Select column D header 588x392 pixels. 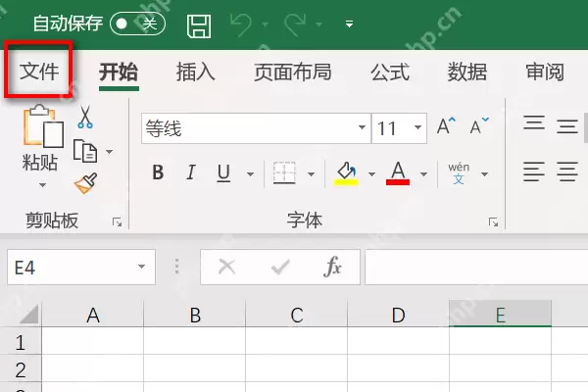[398, 315]
